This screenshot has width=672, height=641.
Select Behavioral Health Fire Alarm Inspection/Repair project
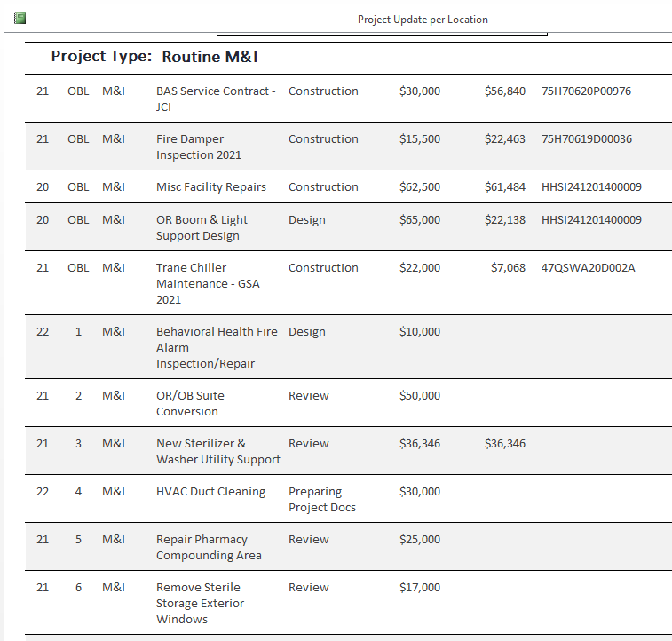pyautogui.click(x=217, y=347)
